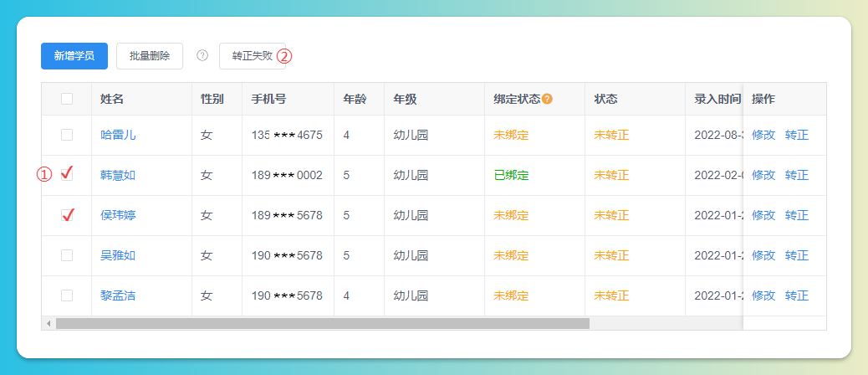Click the orange help icon next to 绑定状态
The height and width of the screenshot is (375, 868).
click(x=547, y=99)
